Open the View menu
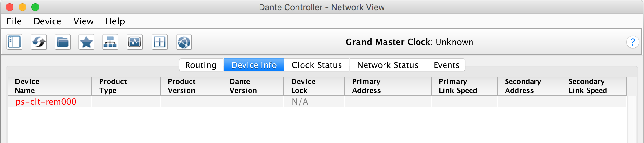644x143 pixels. (84, 21)
